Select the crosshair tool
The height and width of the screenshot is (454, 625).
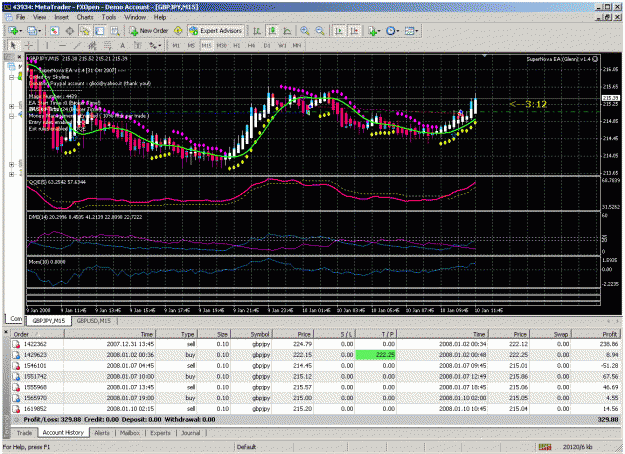click(29, 45)
